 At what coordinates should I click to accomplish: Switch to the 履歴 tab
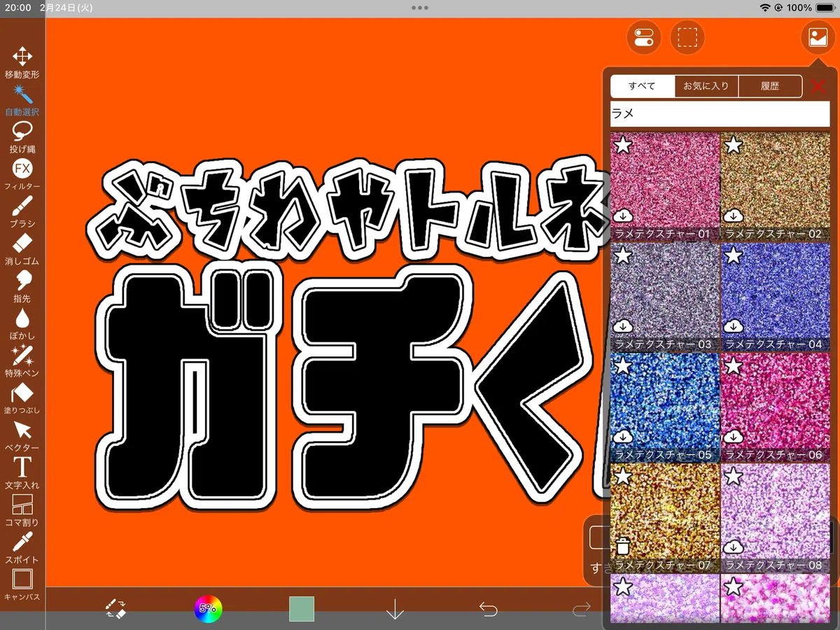pyautogui.click(x=770, y=86)
